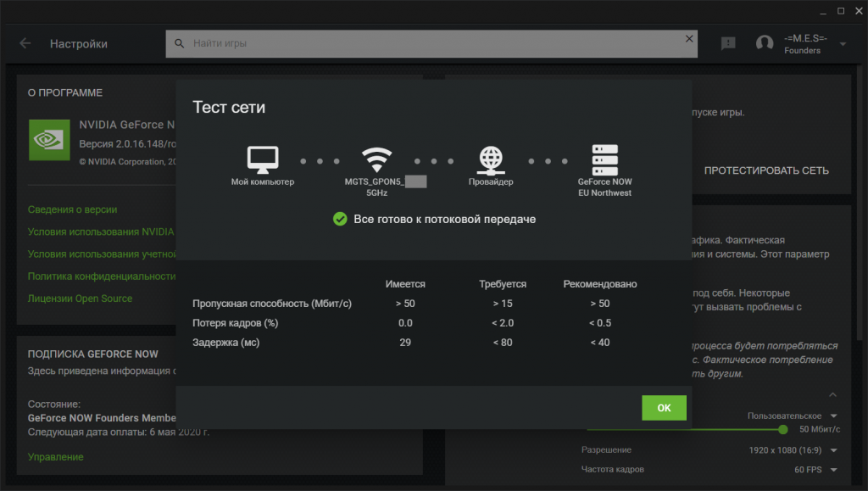The height and width of the screenshot is (491, 868).
Task: Click the green ready checkmark icon
Action: (340, 219)
